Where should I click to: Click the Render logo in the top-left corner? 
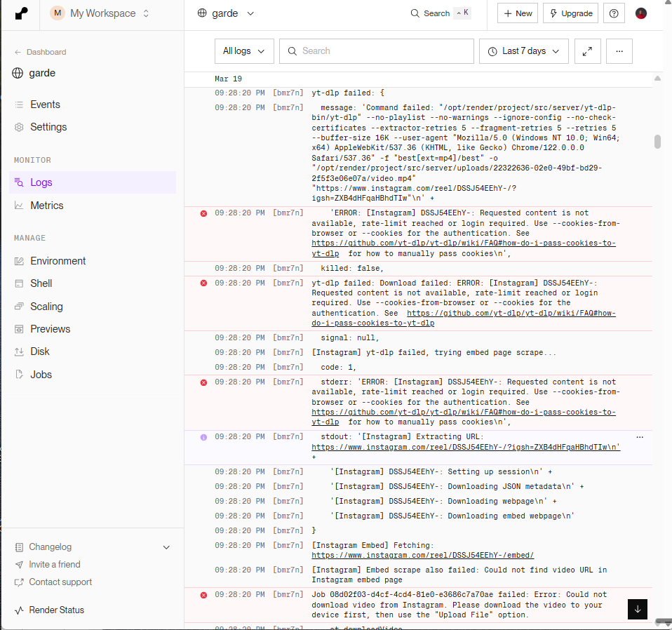pyautogui.click(x=19, y=13)
